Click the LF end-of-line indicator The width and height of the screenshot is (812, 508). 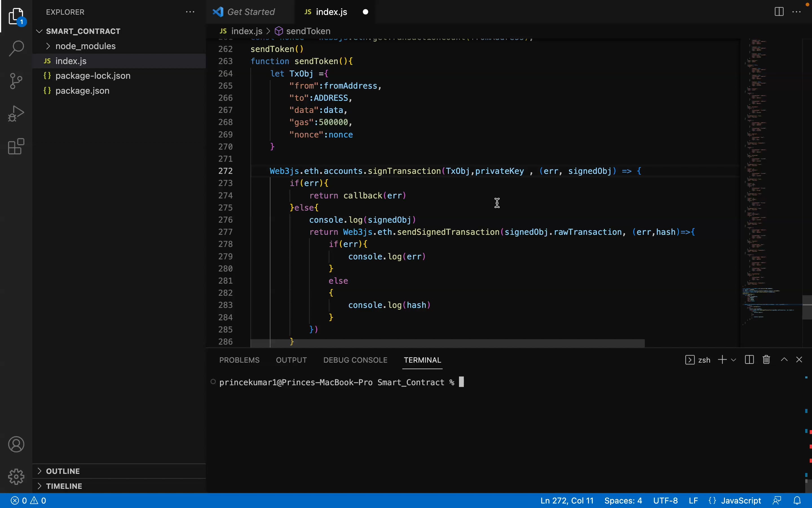point(693,501)
